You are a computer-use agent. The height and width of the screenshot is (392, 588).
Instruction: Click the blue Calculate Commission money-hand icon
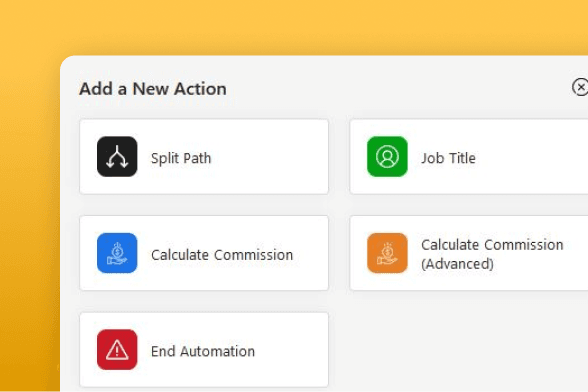point(117,253)
